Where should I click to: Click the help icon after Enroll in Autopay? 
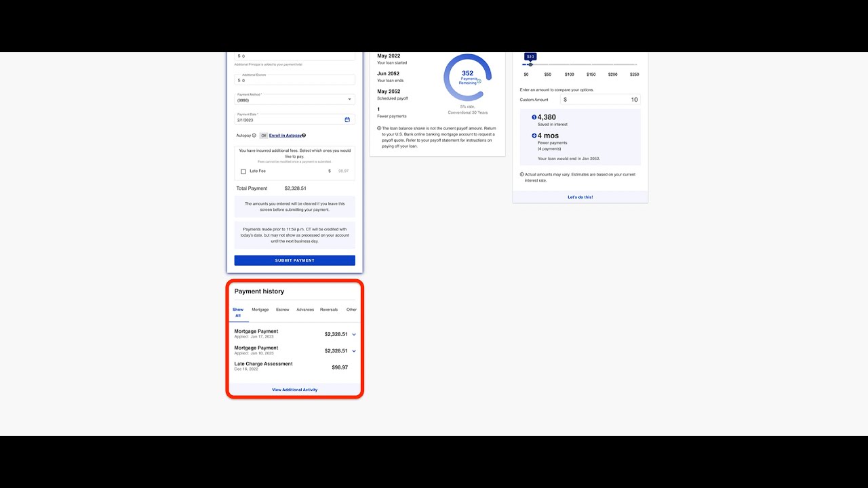coord(304,136)
